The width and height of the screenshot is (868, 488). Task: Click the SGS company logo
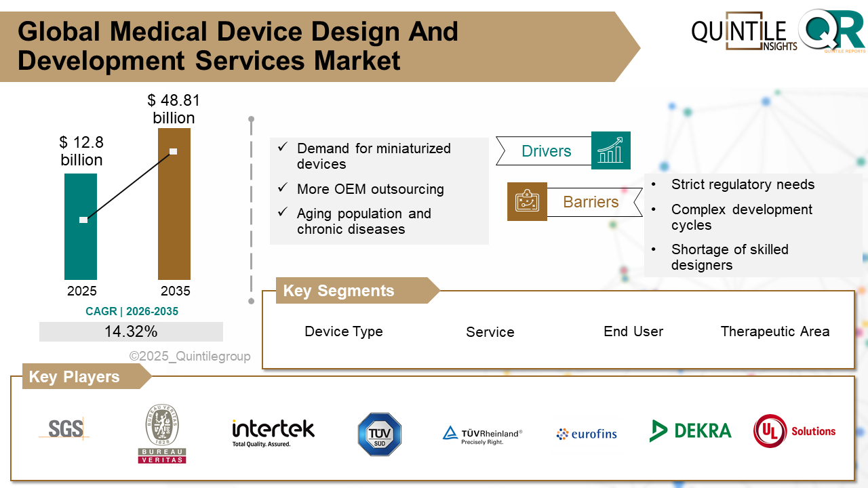point(65,428)
